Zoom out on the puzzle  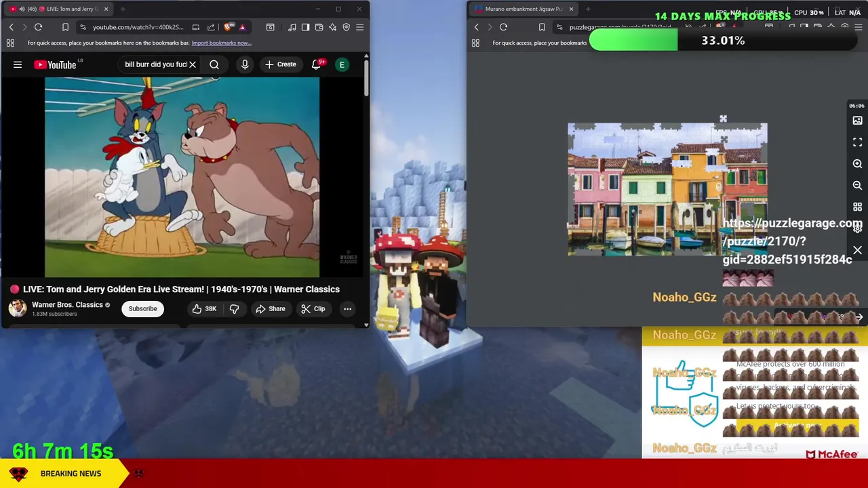pos(857,186)
